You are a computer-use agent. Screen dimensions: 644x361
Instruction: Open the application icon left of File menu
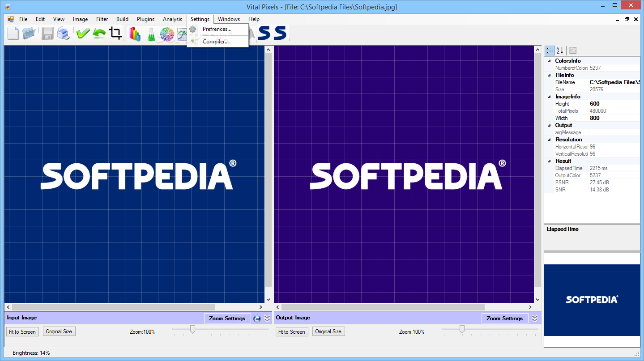pos(11,19)
